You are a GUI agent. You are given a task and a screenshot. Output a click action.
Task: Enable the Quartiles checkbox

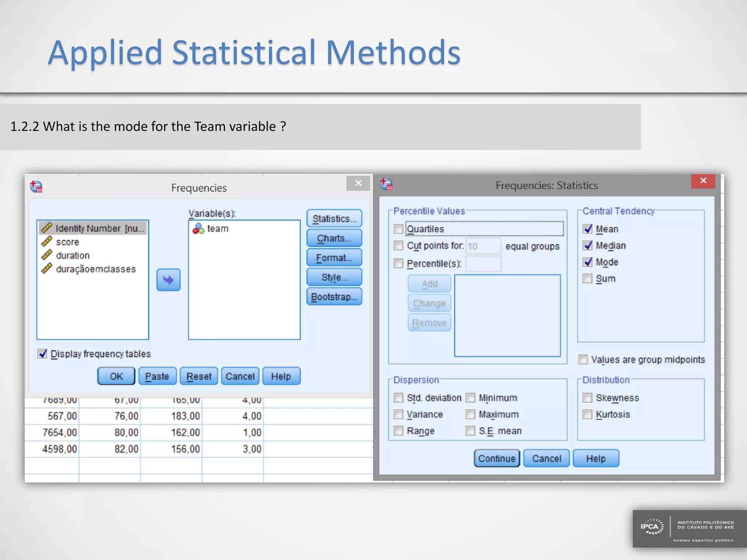[x=398, y=229]
